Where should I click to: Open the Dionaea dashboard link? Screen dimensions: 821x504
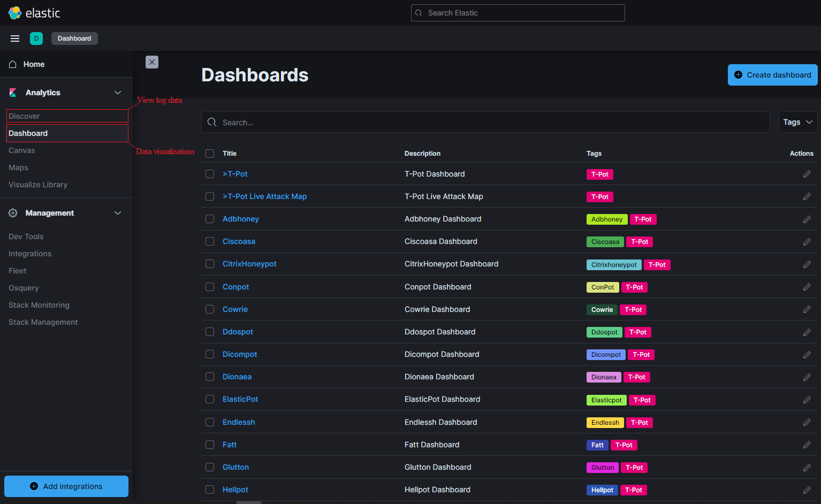(237, 377)
